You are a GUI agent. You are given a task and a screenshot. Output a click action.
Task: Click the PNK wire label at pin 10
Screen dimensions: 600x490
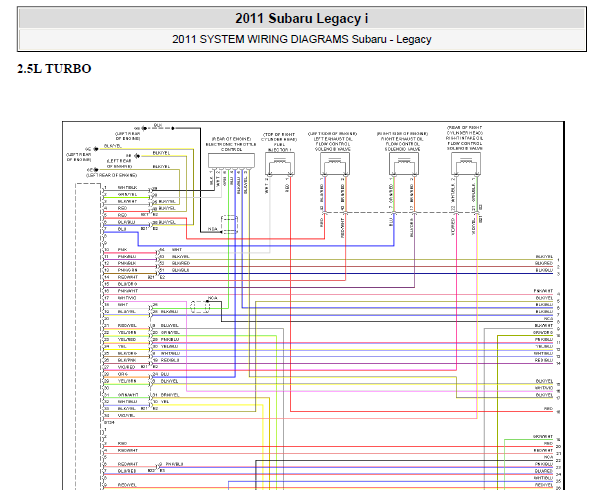tap(122, 249)
